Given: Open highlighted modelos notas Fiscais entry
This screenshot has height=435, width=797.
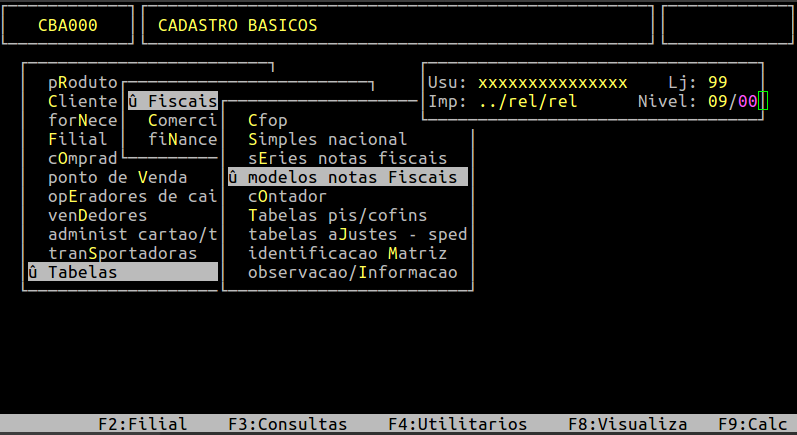Looking at the screenshot, I should (347, 177).
